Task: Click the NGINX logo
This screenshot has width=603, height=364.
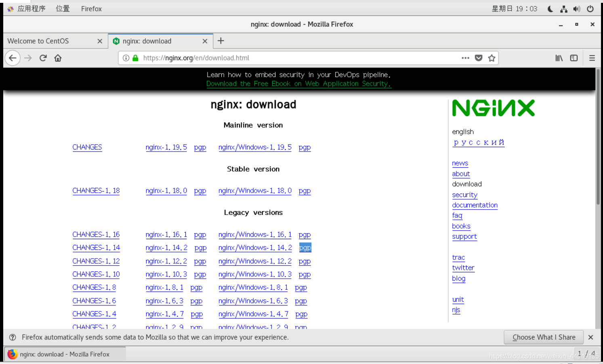Action: click(x=493, y=108)
